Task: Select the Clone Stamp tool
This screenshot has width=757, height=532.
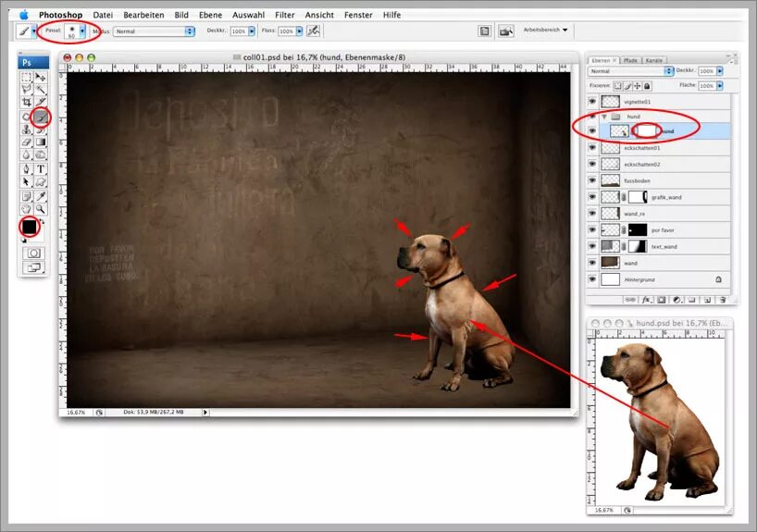Action: tap(26, 130)
